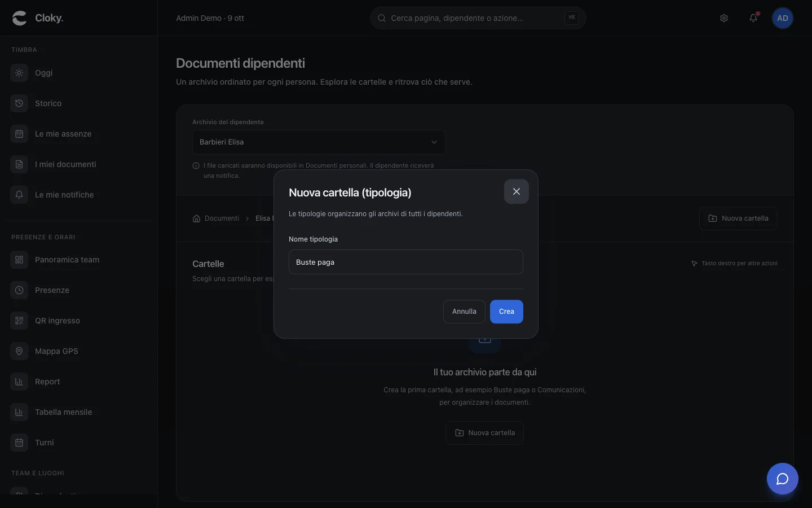Viewport: 812px width, 508px height.
Task: Open Le mie assenze menu item
Action: click(78, 134)
